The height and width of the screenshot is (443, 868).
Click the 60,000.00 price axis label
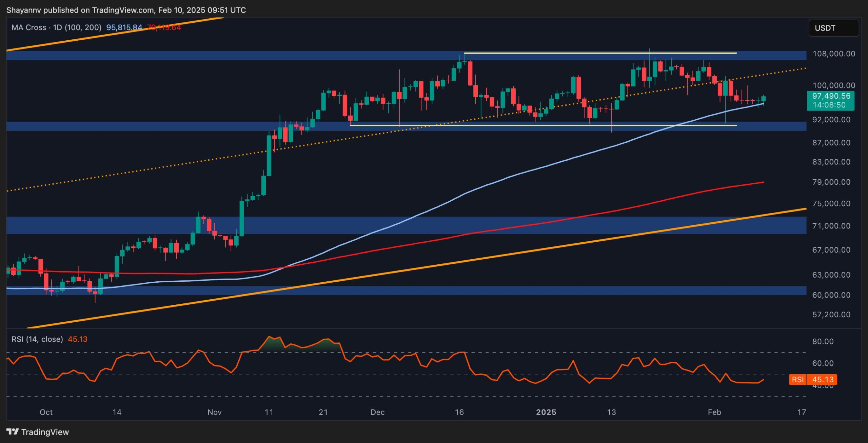pos(831,295)
